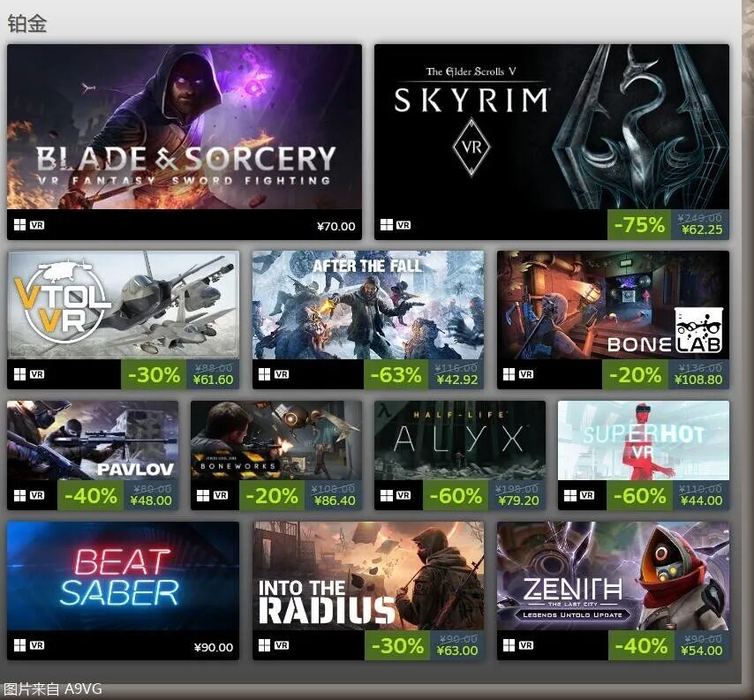Viewport: 754px width, 700px height.
Task: Click the -75% discount on Skyrim VR
Action: click(639, 224)
